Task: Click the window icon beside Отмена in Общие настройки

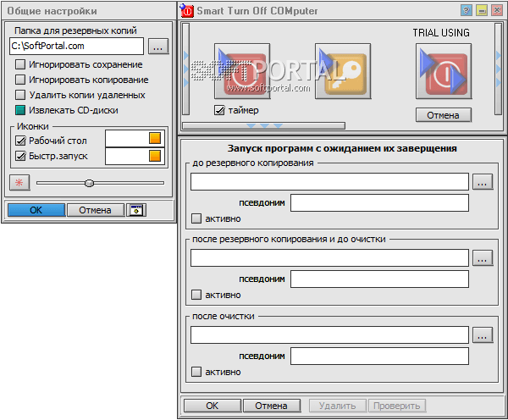Action: click(136, 210)
